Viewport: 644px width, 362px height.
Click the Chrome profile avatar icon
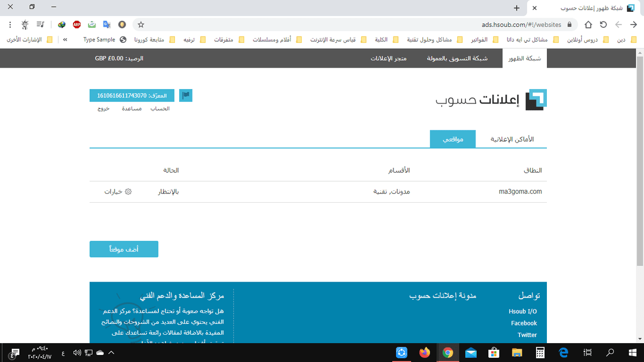point(25,25)
